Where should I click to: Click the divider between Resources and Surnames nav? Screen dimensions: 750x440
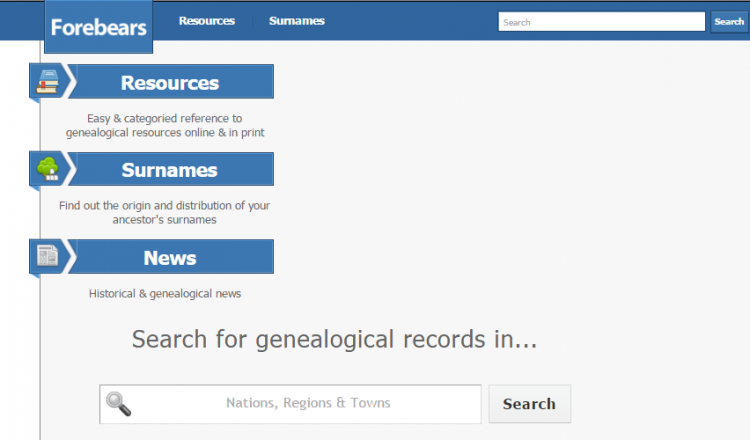[253, 21]
